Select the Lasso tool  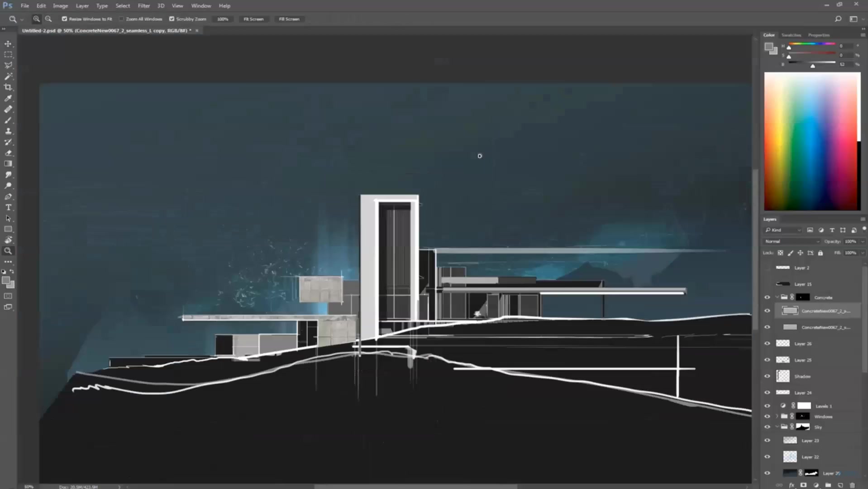click(8, 66)
